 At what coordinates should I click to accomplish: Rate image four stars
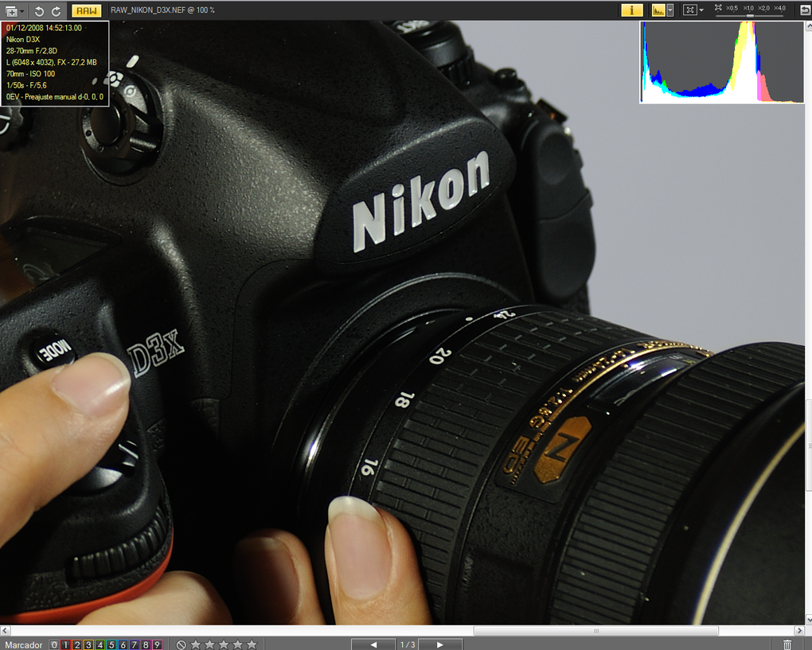click(238, 644)
